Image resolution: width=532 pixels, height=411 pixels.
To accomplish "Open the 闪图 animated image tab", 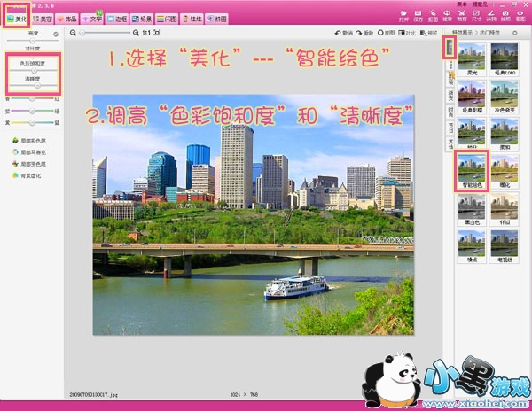I will (x=167, y=19).
